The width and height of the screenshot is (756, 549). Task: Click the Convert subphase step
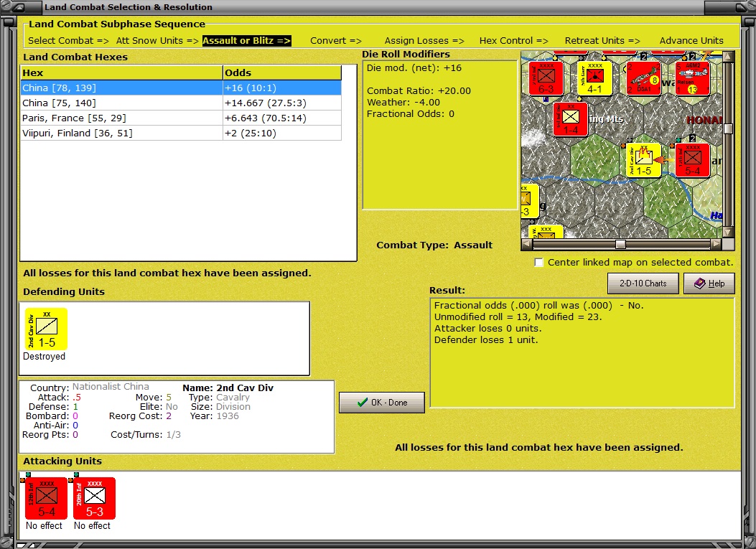coord(335,41)
